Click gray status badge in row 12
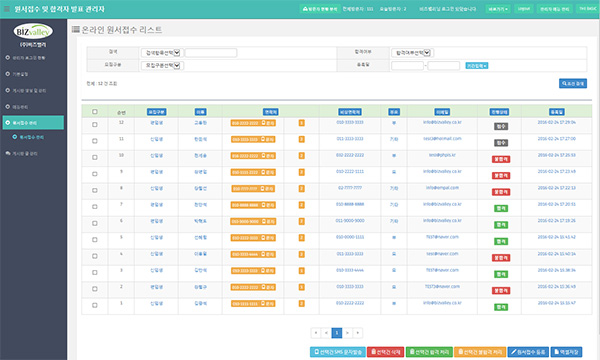The height and width of the screenshot is (360, 600). 501,126
